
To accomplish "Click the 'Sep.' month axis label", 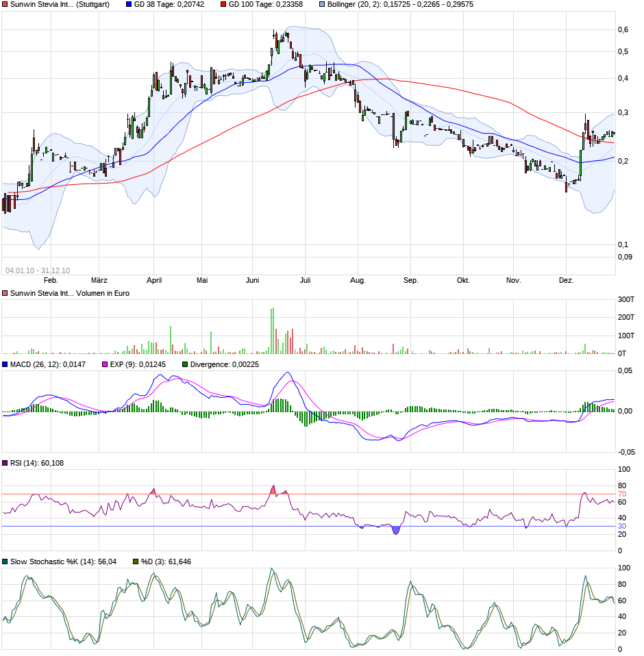I will tap(410, 280).
